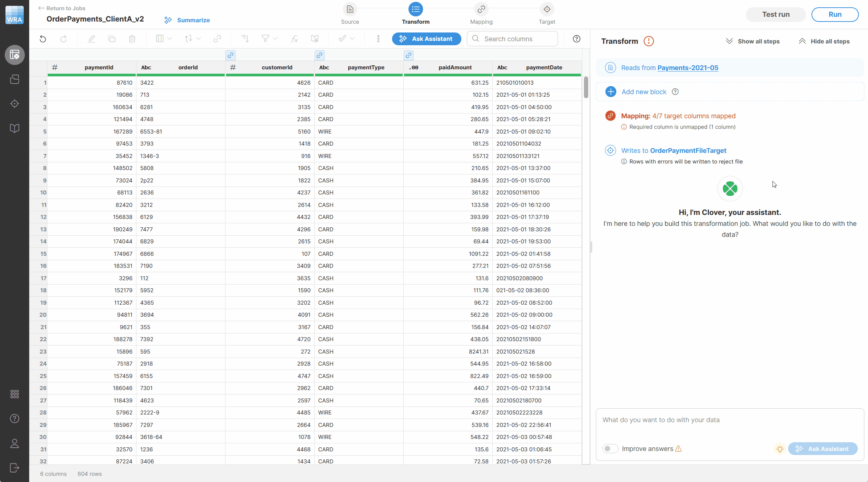Click the undo icon in toolbar
Viewport: 868px width, 482px height.
pos(43,39)
